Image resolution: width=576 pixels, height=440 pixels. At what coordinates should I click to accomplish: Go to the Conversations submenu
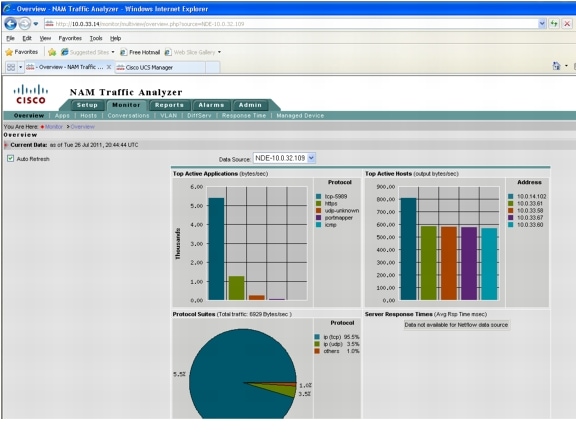129,116
